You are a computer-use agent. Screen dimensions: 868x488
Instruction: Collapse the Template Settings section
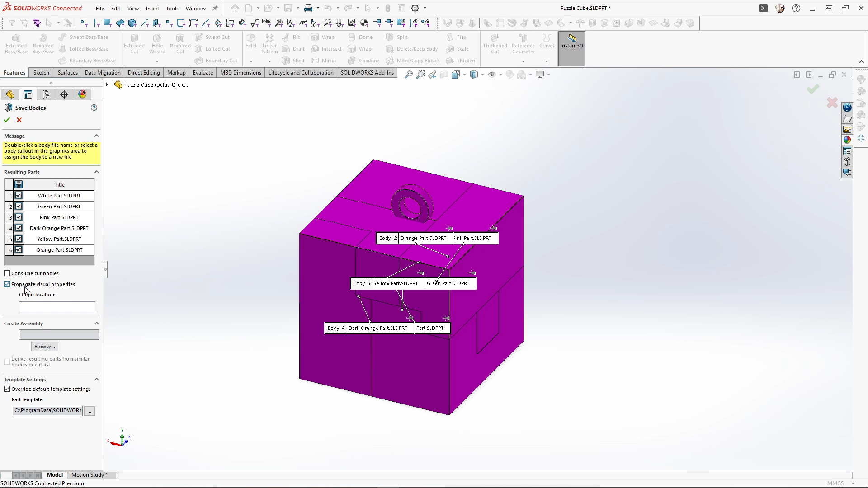(96, 380)
